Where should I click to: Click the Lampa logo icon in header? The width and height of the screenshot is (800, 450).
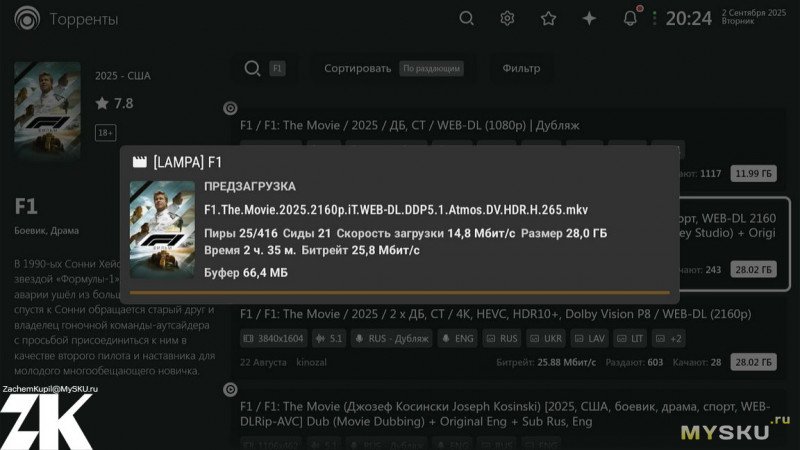(27, 18)
